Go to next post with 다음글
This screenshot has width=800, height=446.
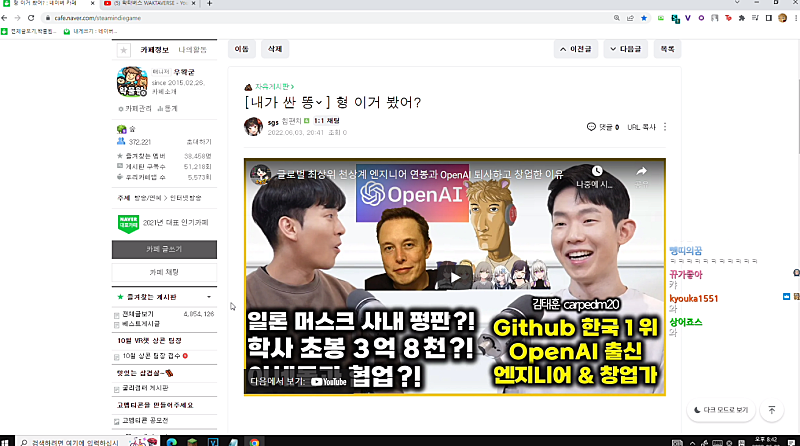626,49
